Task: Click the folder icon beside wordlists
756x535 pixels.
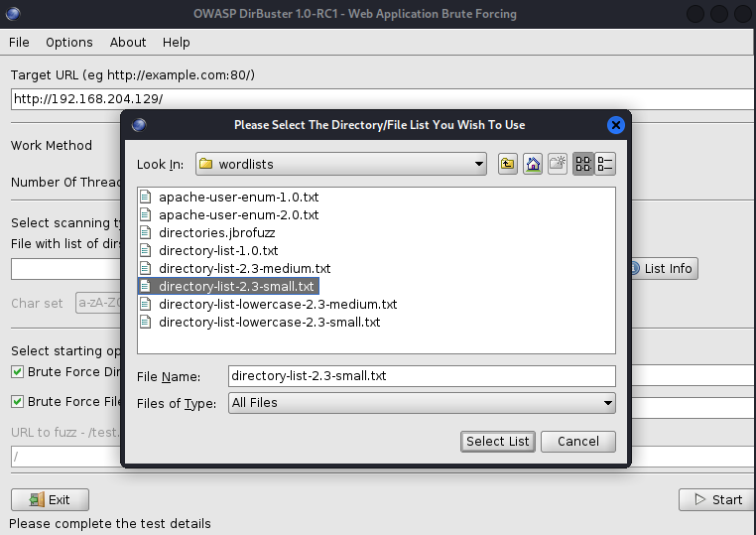Action: [x=206, y=164]
